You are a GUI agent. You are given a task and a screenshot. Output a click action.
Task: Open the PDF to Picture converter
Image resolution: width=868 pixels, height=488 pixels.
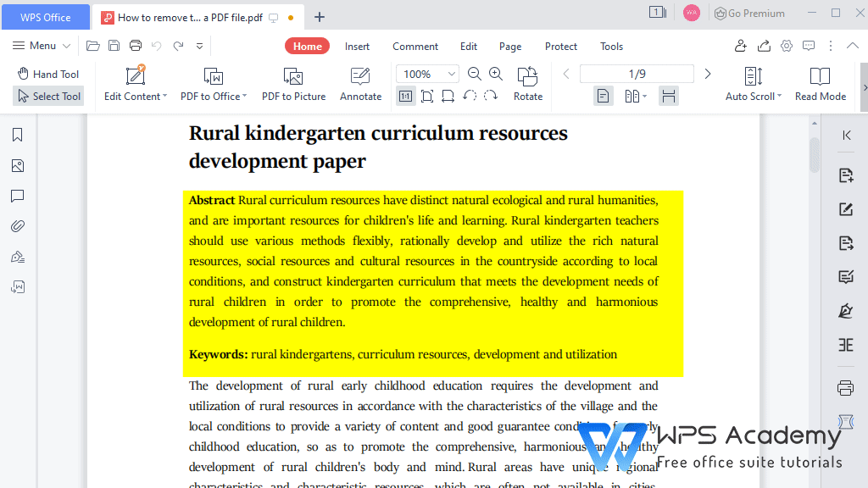point(293,82)
